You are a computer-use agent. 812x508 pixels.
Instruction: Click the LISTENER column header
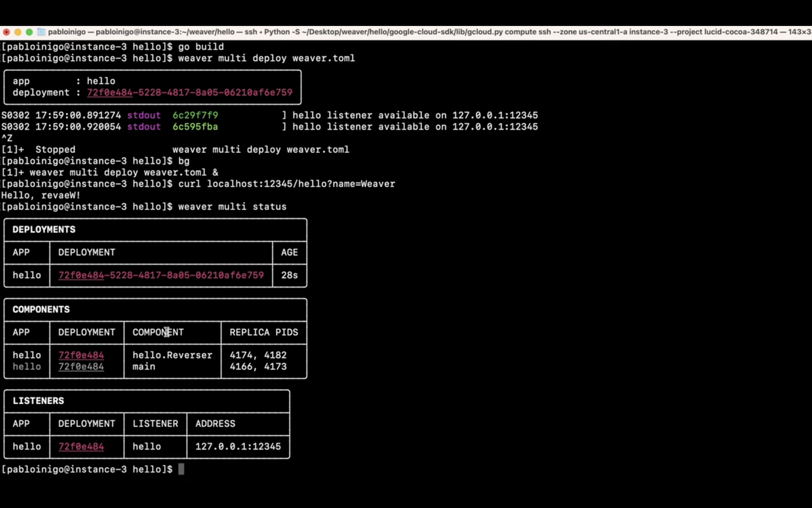(x=155, y=424)
